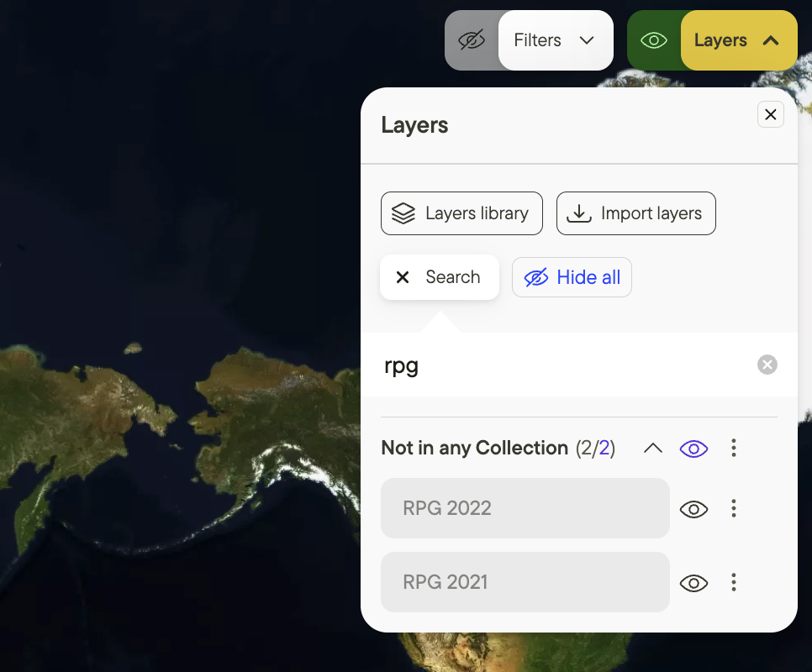Open RPG 2022 more options menu
812x672 pixels.
coord(734,508)
